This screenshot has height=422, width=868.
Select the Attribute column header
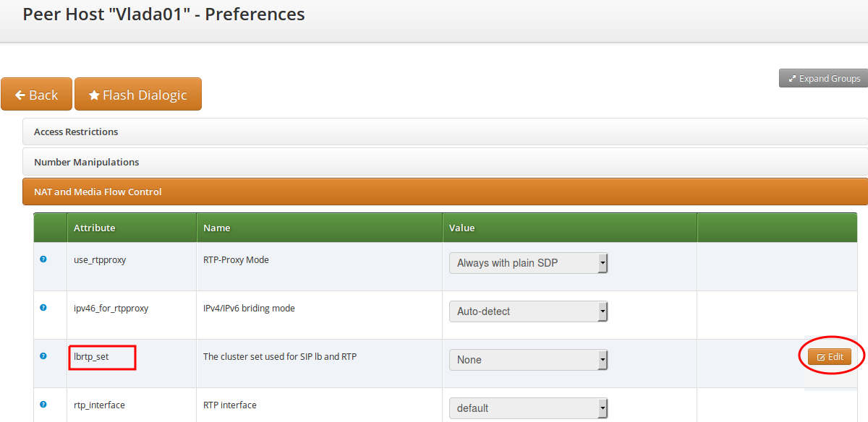pos(94,227)
